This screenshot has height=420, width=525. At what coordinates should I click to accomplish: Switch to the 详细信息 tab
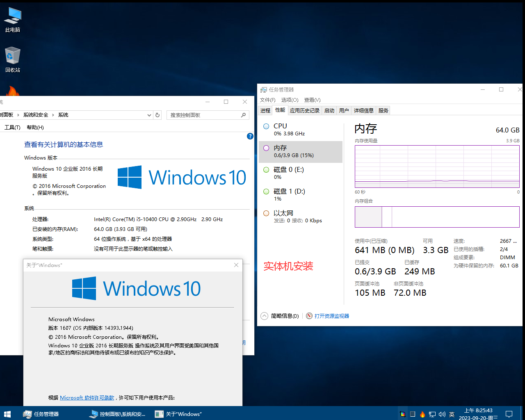pos(364,110)
